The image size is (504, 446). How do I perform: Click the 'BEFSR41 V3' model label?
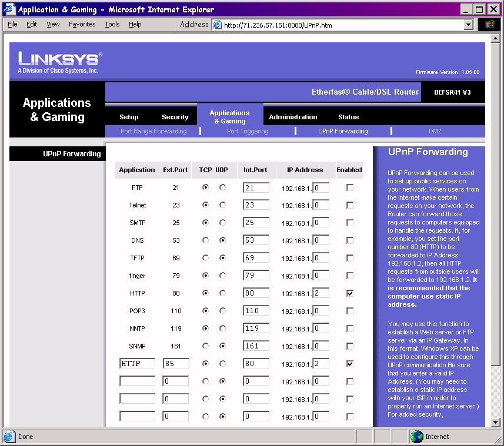pyautogui.click(x=452, y=92)
